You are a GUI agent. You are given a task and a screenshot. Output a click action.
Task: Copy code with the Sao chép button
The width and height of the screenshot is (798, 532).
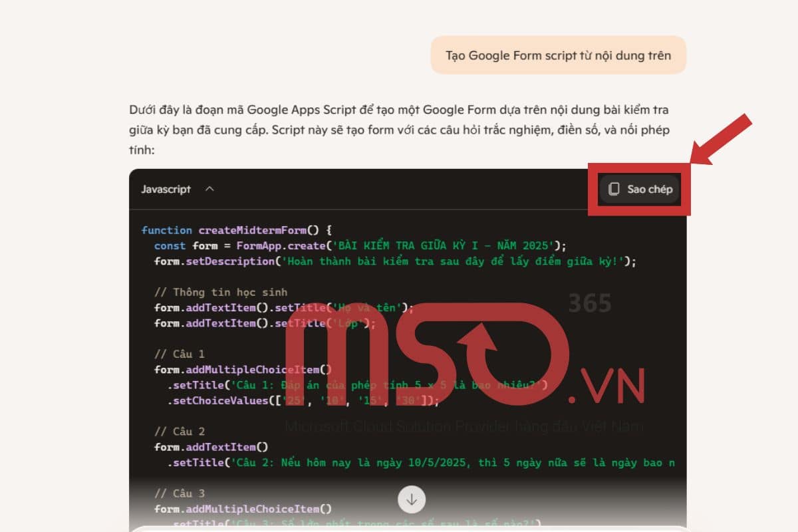click(x=640, y=189)
